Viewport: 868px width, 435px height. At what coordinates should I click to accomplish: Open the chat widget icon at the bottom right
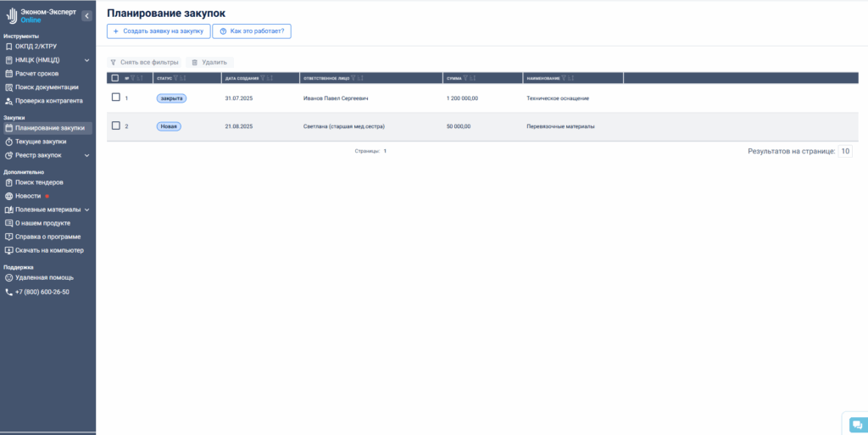point(858,425)
